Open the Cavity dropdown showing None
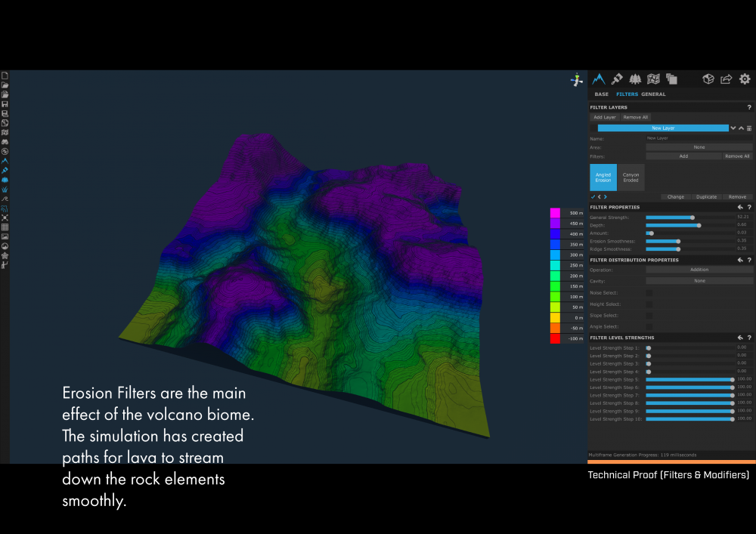The image size is (756, 534). click(699, 281)
